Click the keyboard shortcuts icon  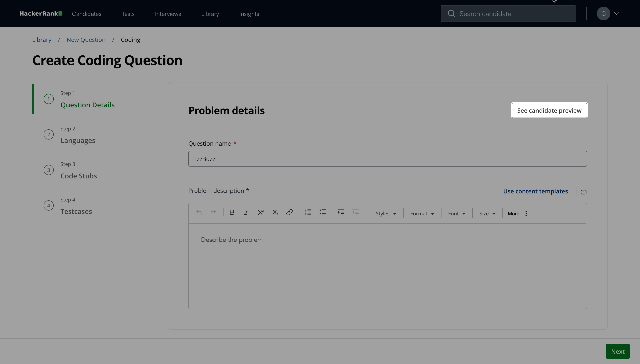click(x=583, y=192)
